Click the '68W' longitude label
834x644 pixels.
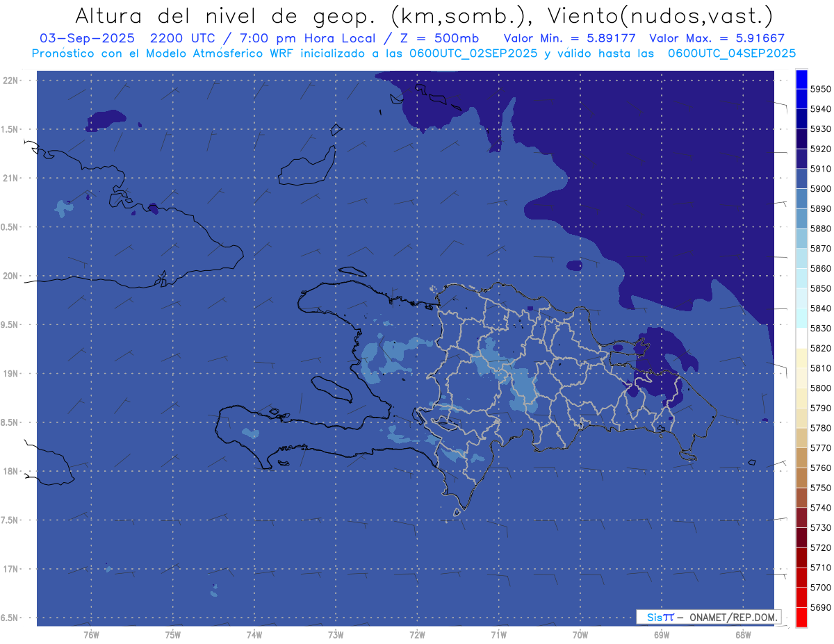(x=743, y=634)
